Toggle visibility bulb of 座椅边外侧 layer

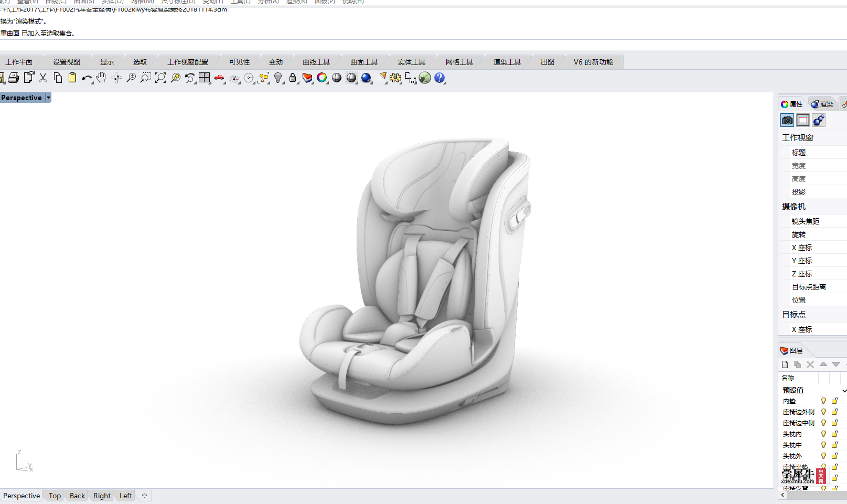point(823,412)
